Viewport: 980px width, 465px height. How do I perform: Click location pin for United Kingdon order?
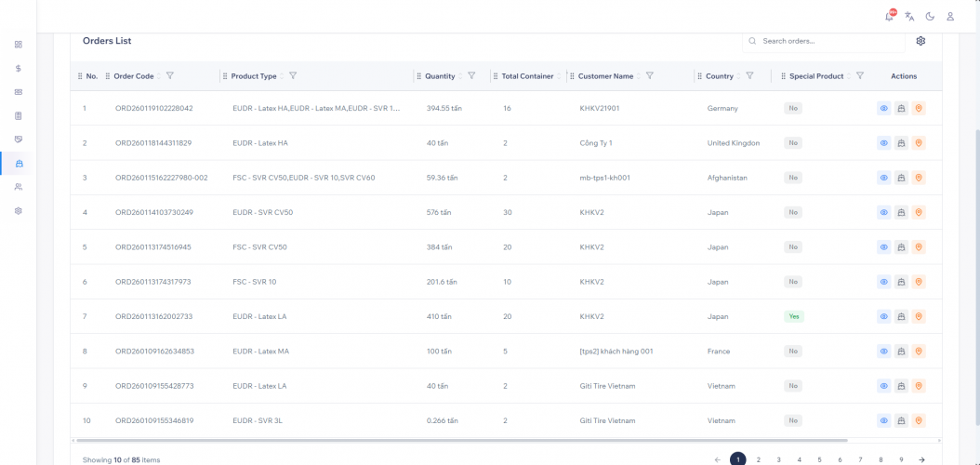click(x=918, y=143)
